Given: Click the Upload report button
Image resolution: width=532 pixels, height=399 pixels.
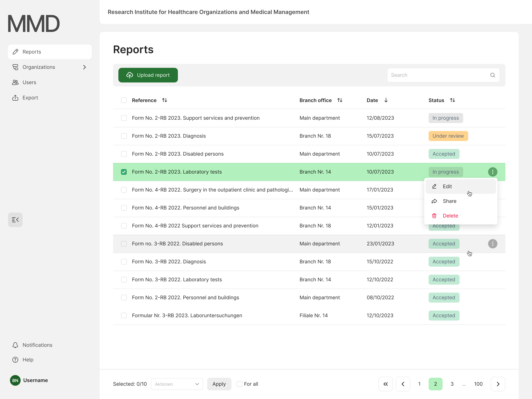Looking at the screenshot, I should click(x=148, y=75).
